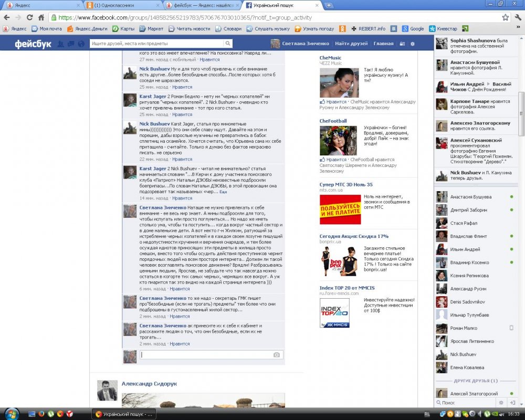Open the Chrome wrench settings menu
525x420 pixels.
tap(518, 17)
